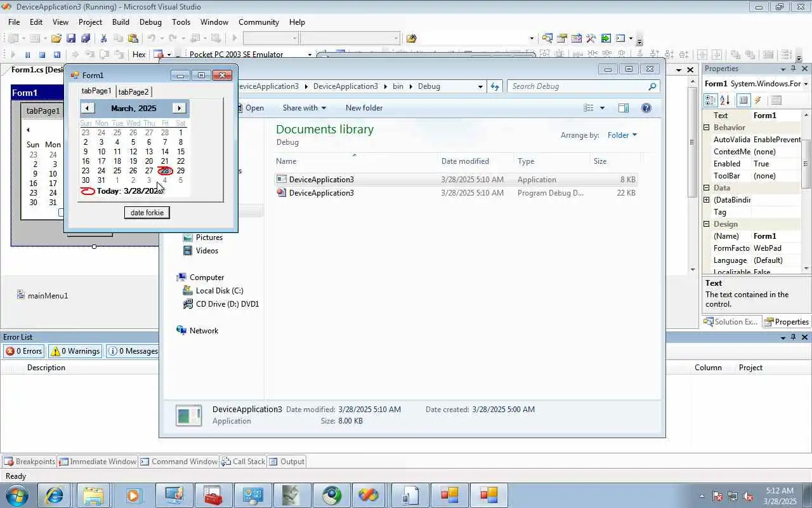Click the Explorer Help question mark icon
The height and width of the screenshot is (508, 812).
click(646, 108)
